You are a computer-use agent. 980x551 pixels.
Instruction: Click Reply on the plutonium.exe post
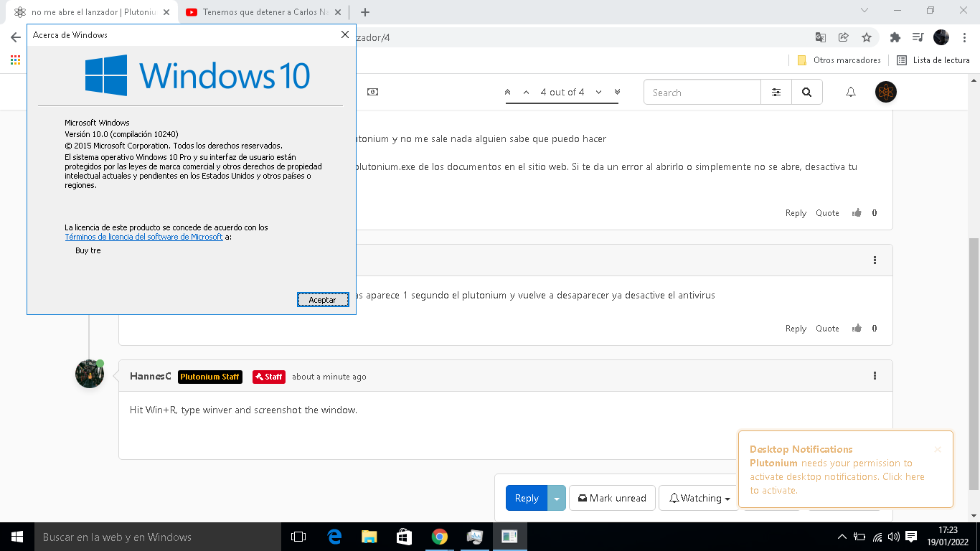tap(796, 212)
